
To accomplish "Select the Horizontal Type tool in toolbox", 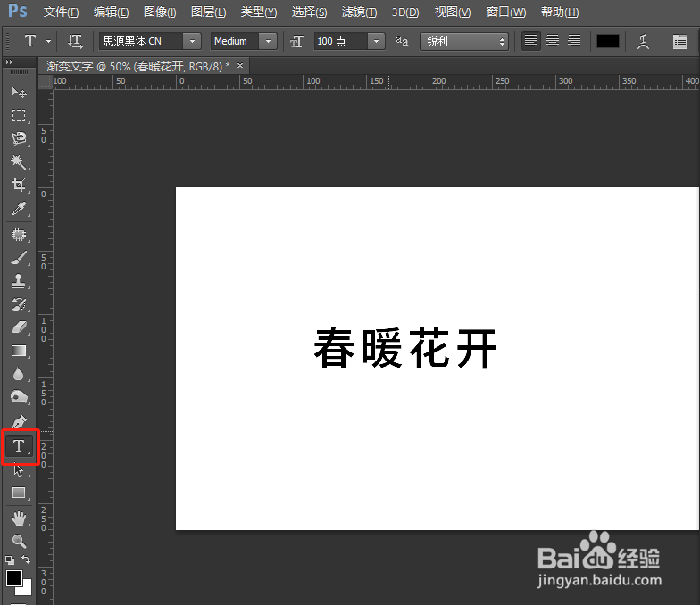I will tap(18, 446).
